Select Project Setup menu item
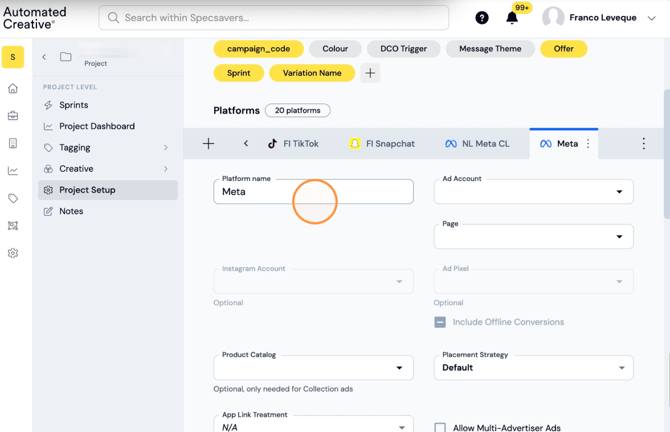 108,190
